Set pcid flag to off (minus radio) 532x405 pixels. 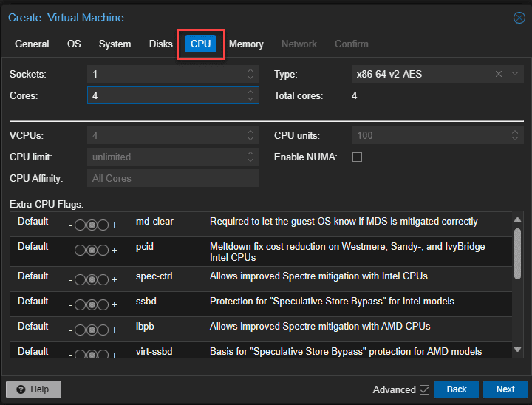point(80,251)
